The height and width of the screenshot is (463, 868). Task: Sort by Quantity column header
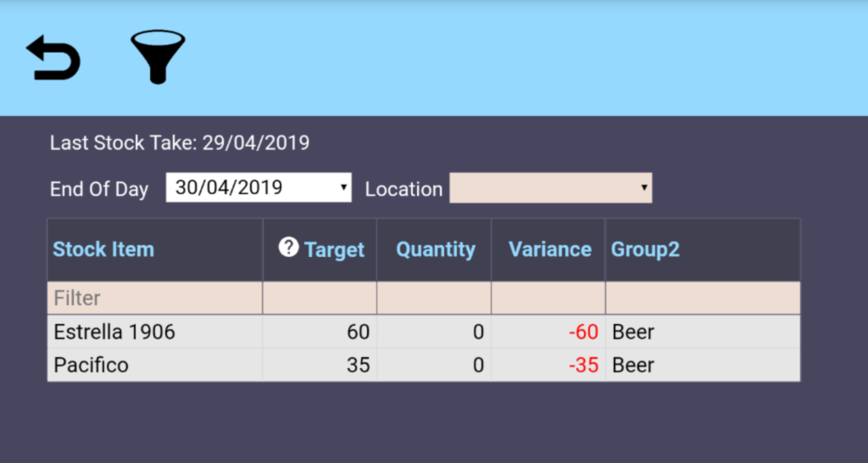436,249
